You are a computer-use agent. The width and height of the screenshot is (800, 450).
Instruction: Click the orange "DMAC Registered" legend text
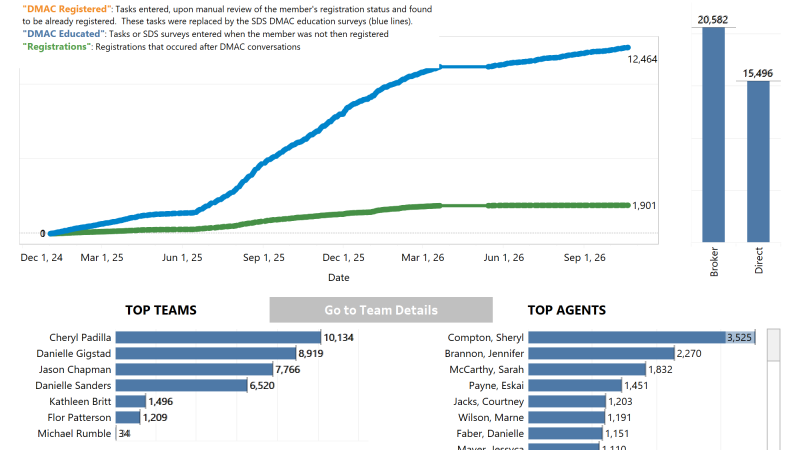tap(67, 9)
